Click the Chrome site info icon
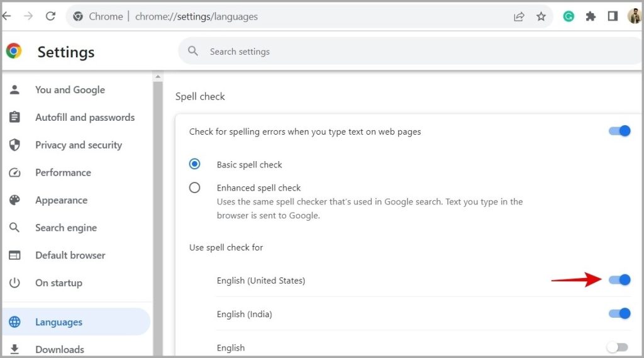 point(77,16)
